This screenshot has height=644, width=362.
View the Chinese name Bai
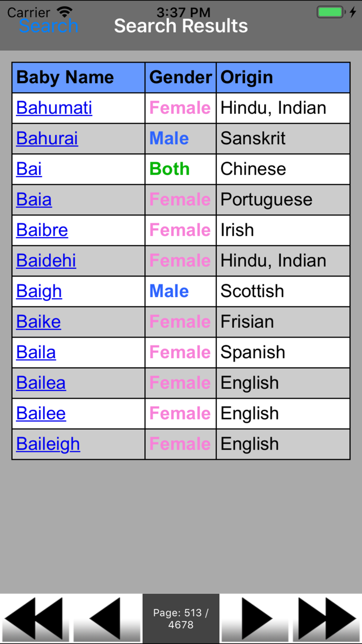pyautogui.click(x=28, y=169)
